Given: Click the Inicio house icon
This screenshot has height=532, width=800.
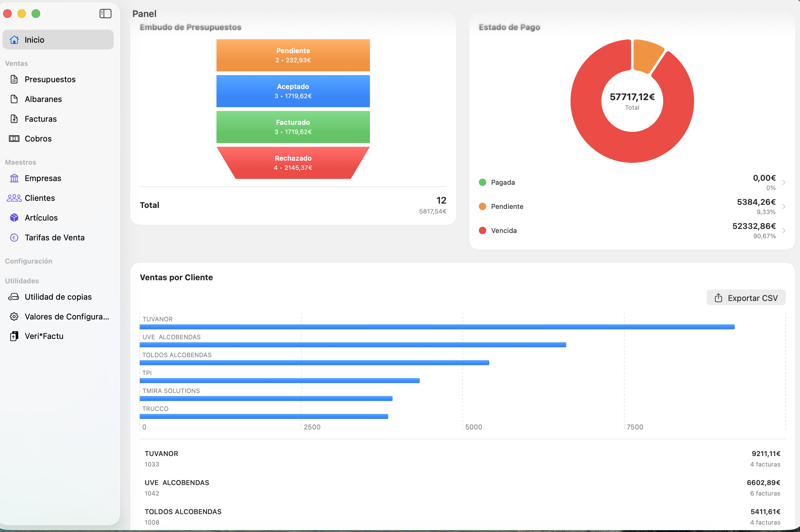Looking at the screenshot, I should [14, 40].
